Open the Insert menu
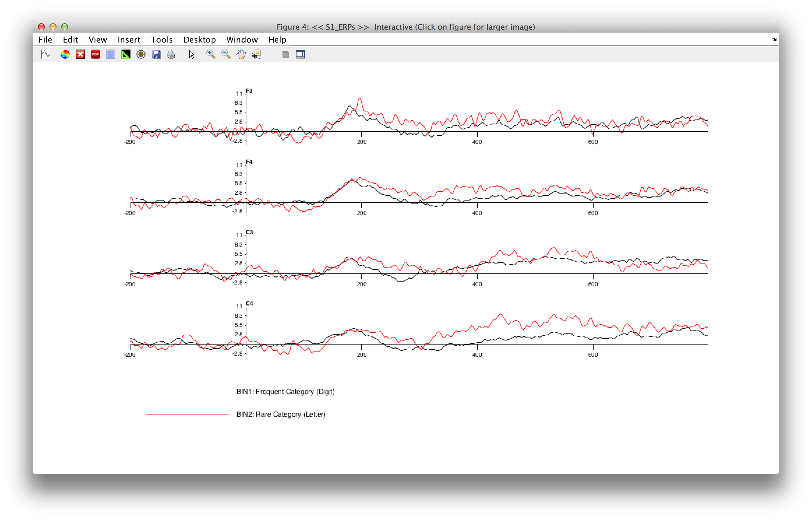The width and height of the screenshot is (812, 520). [129, 40]
